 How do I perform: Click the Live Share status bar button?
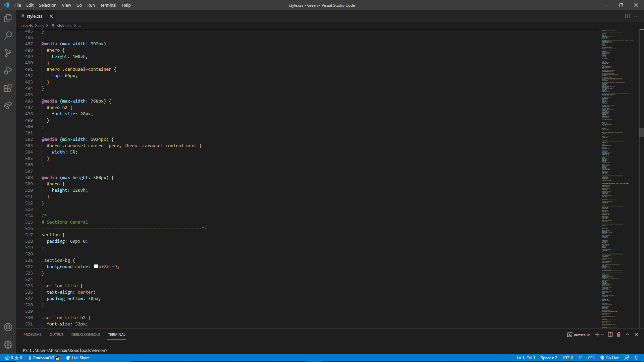(x=78, y=358)
